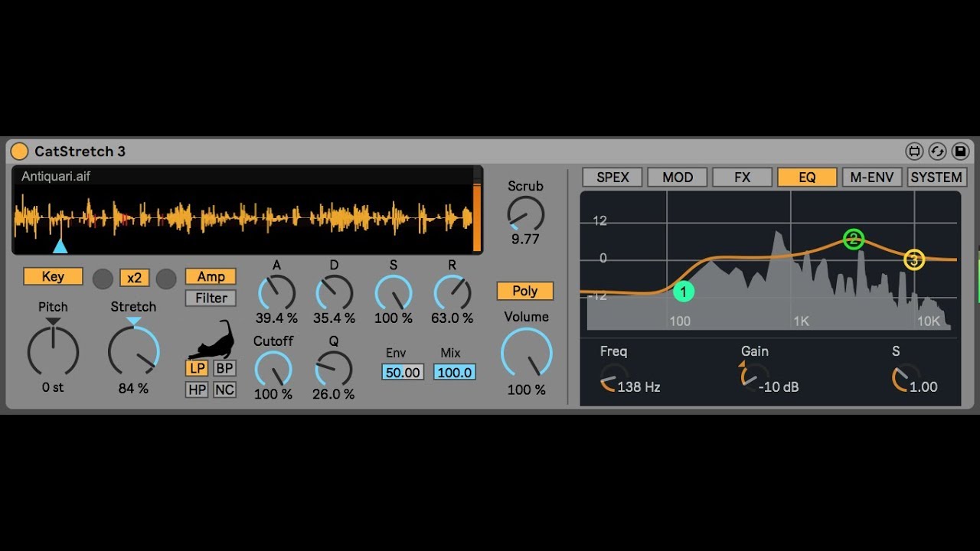Click the EQ Freq knob

[613, 377]
